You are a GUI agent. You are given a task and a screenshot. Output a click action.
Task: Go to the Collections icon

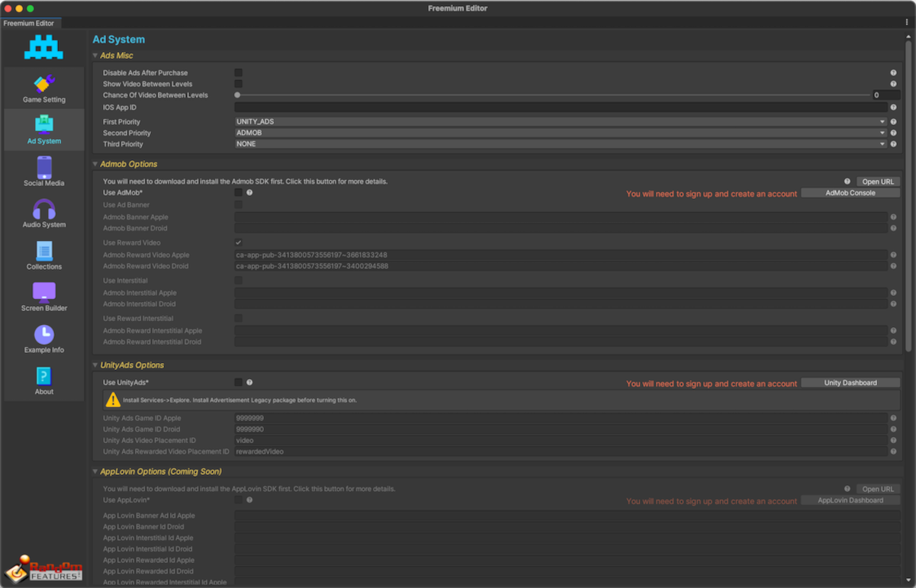tap(43, 251)
